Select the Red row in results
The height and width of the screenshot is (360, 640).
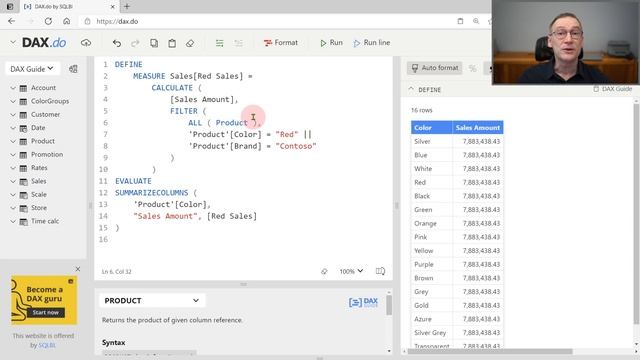coord(457,182)
